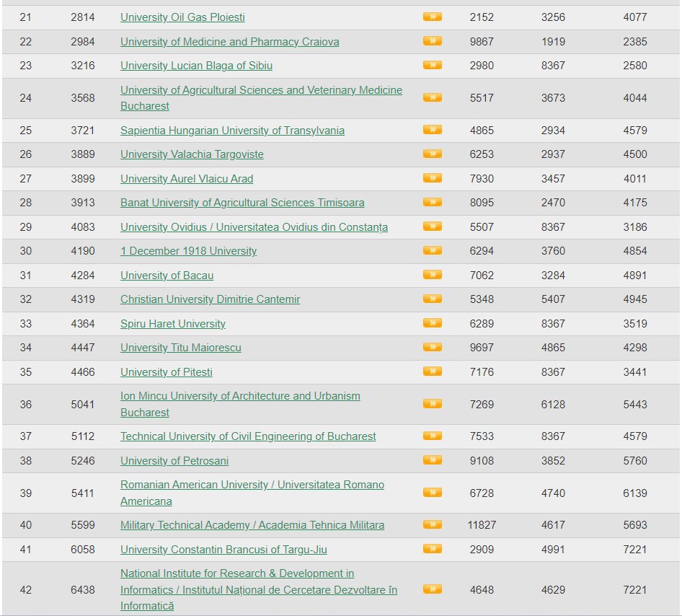This screenshot has width=682, height=616.
Task: Open Ion Mincu University of Architecture link
Action: [x=240, y=396]
